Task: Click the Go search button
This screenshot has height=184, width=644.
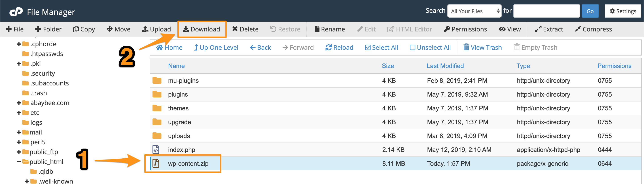Action: pyautogui.click(x=590, y=11)
